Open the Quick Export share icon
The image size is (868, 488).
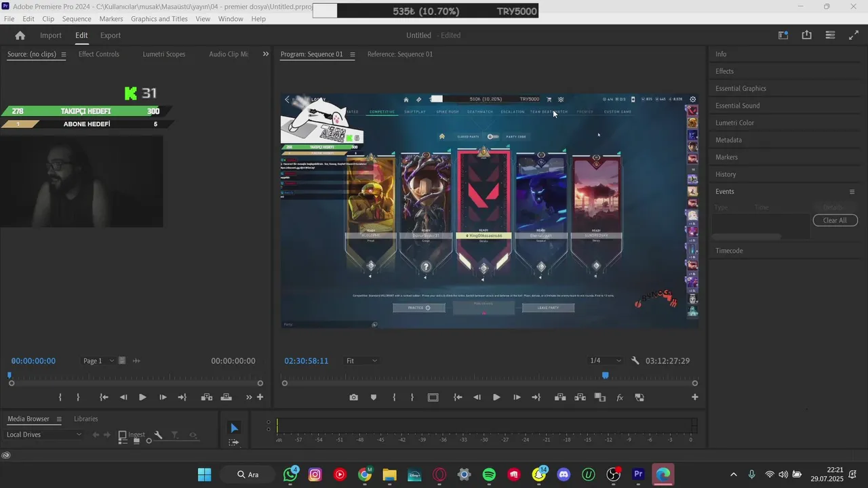pos(806,35)
